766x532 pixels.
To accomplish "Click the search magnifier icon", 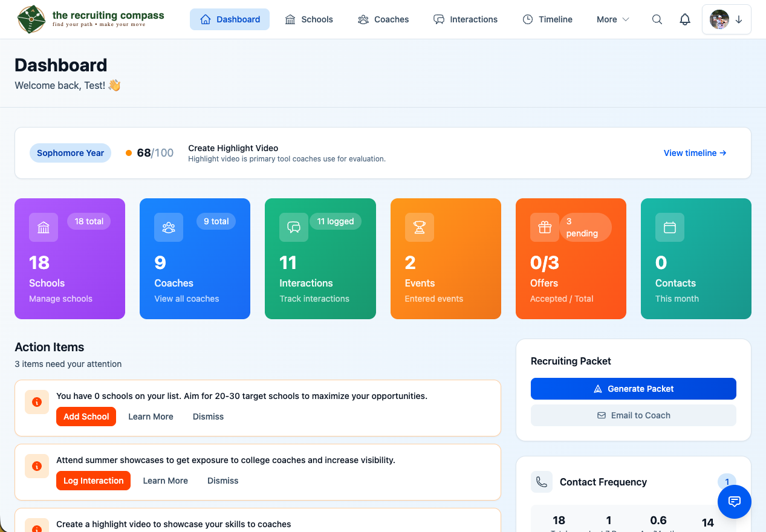I will point(657,19).
